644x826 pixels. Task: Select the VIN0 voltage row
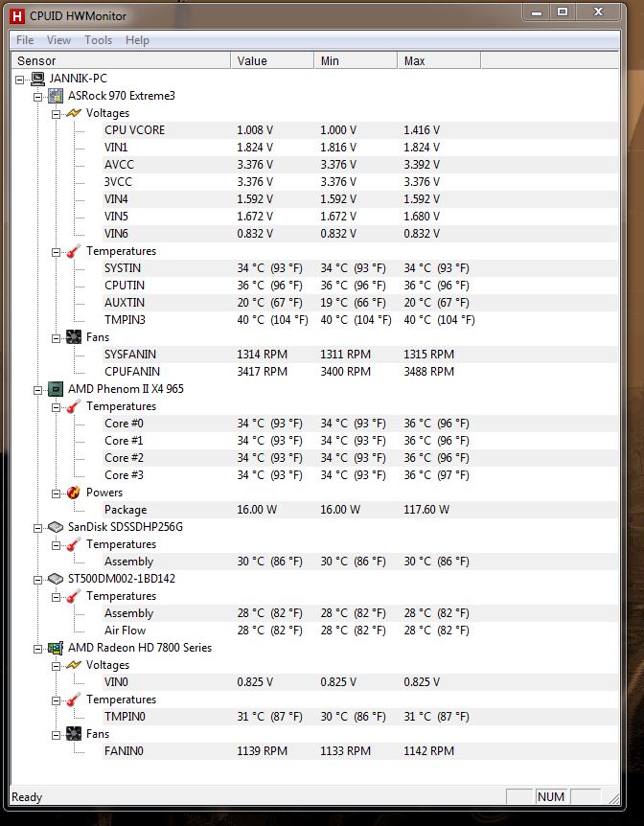point(360,682)
